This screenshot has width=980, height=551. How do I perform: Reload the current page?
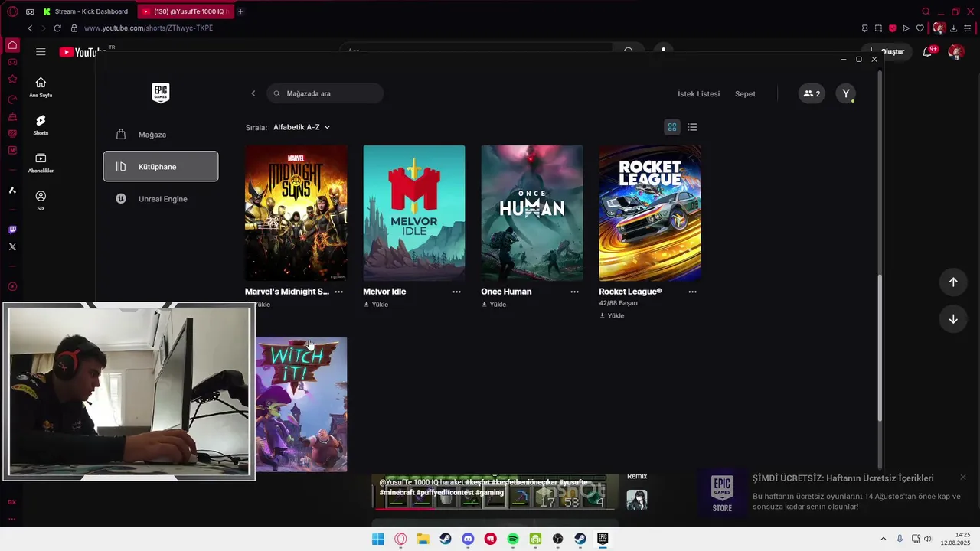point(57,28)
